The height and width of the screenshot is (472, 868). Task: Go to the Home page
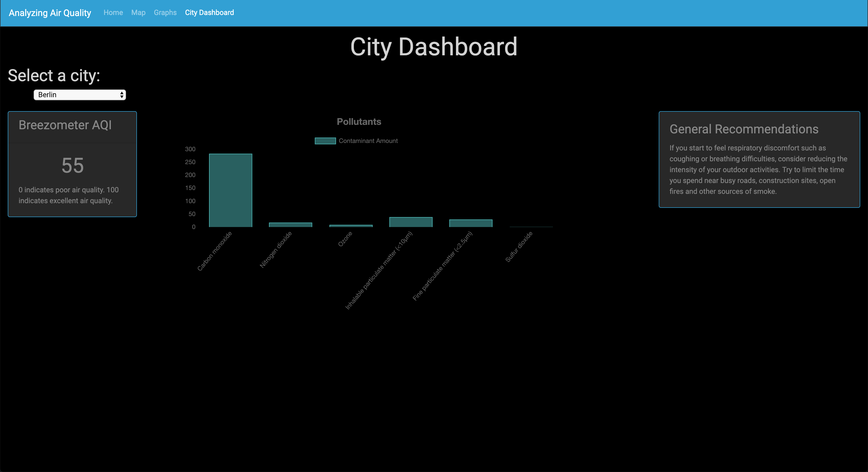(x=113, y=12)
